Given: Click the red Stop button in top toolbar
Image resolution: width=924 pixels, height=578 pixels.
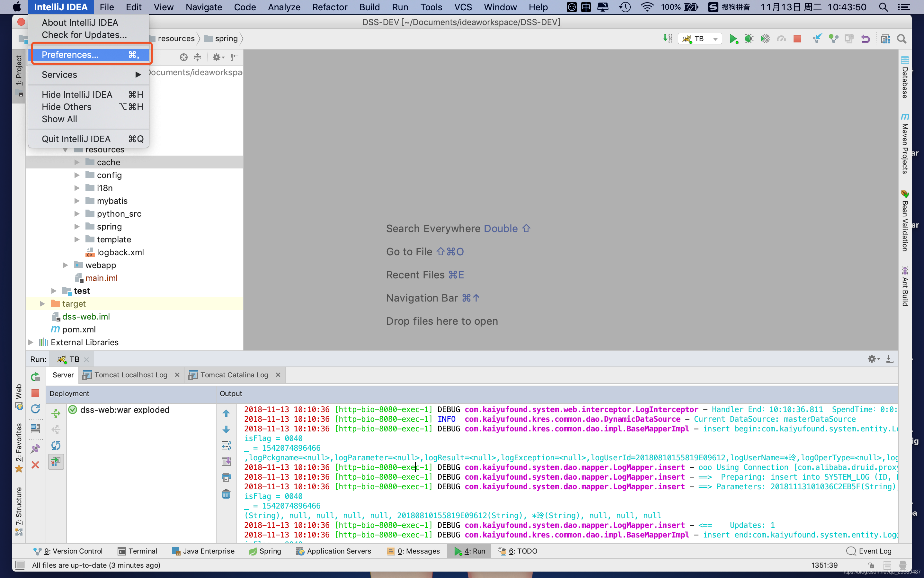Looking at the screenshot, I should pyautogui.click(x=797, y=39).
